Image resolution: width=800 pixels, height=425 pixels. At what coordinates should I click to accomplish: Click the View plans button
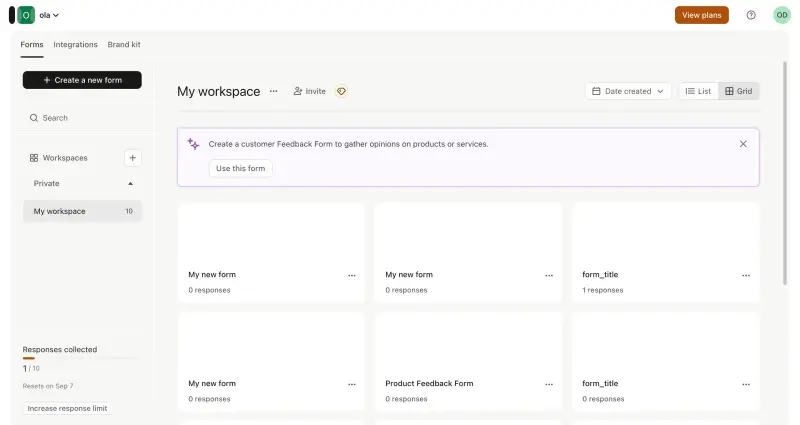click(702, 15)
